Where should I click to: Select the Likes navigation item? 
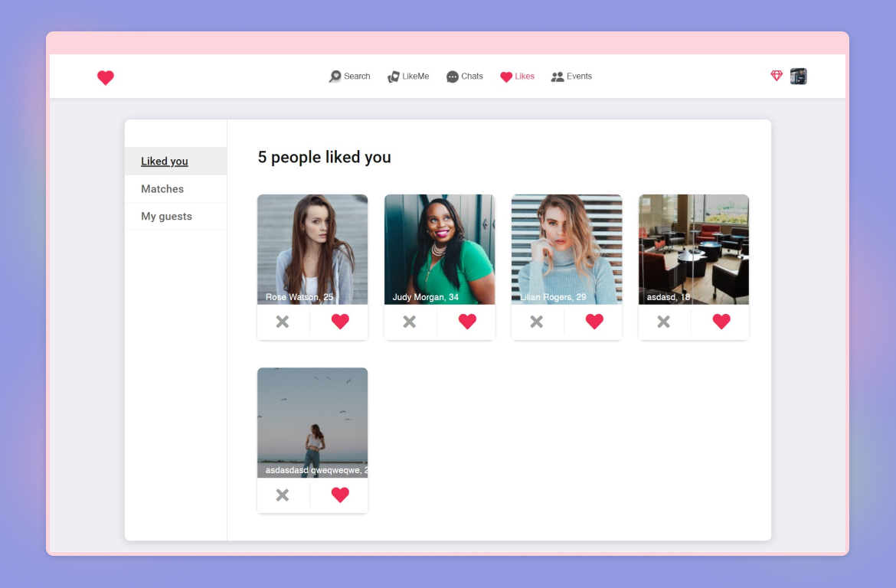(x=517, y=77)
